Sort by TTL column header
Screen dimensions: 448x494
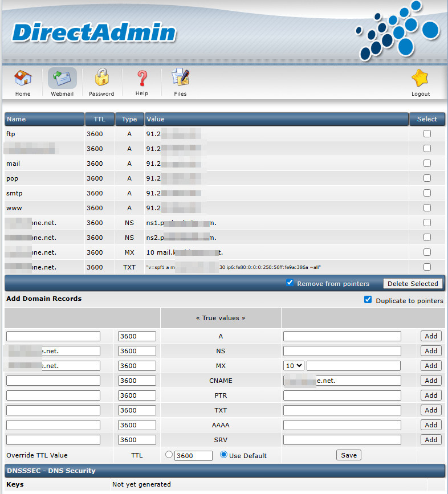pos(100,119)
